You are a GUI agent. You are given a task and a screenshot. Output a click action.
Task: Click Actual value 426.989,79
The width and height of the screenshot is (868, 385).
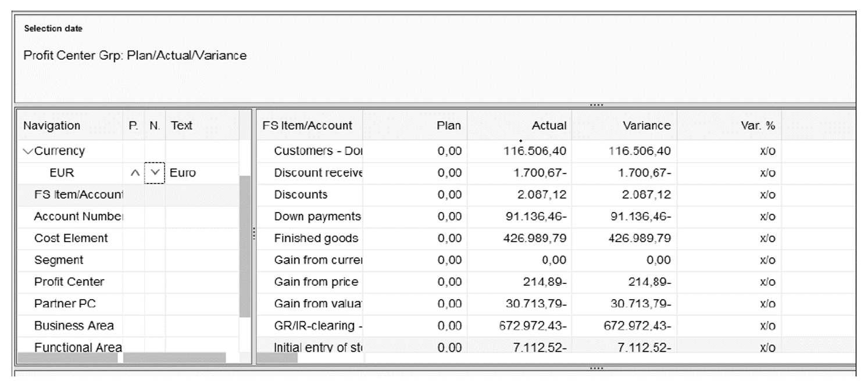535,238
